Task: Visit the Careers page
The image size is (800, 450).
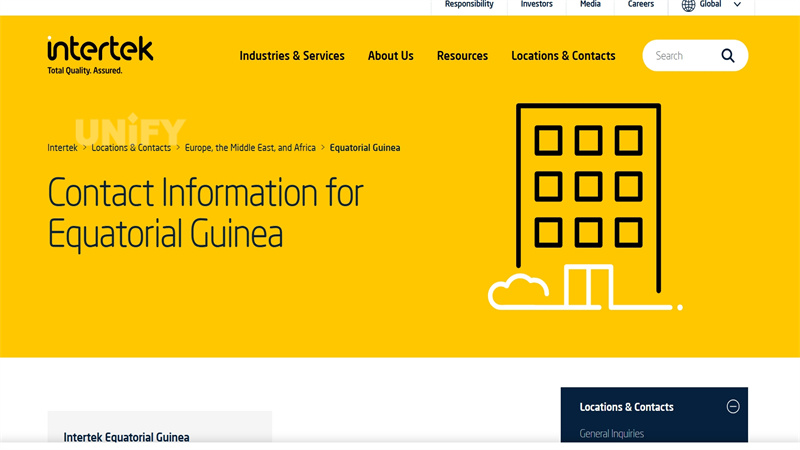Action: [x=641, y=5]
